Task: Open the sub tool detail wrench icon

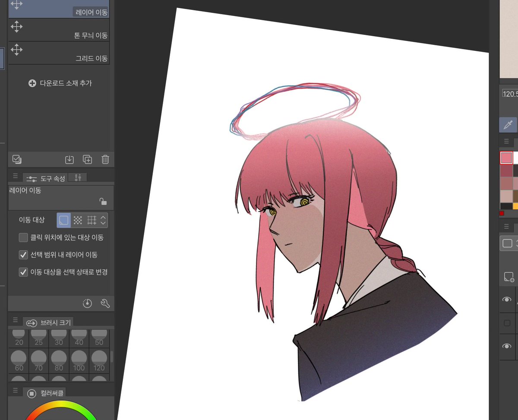Action: click(x=105, y=303)
